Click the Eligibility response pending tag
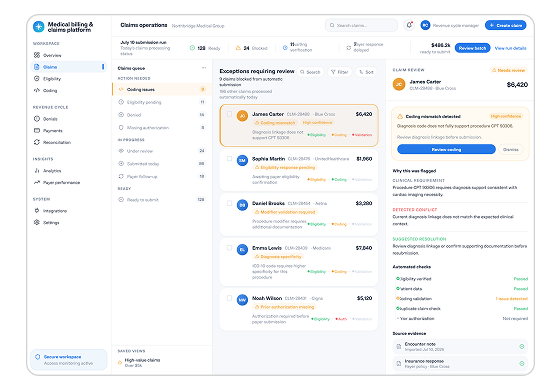Viewport: 560px width, 390px height. (285, 168)
